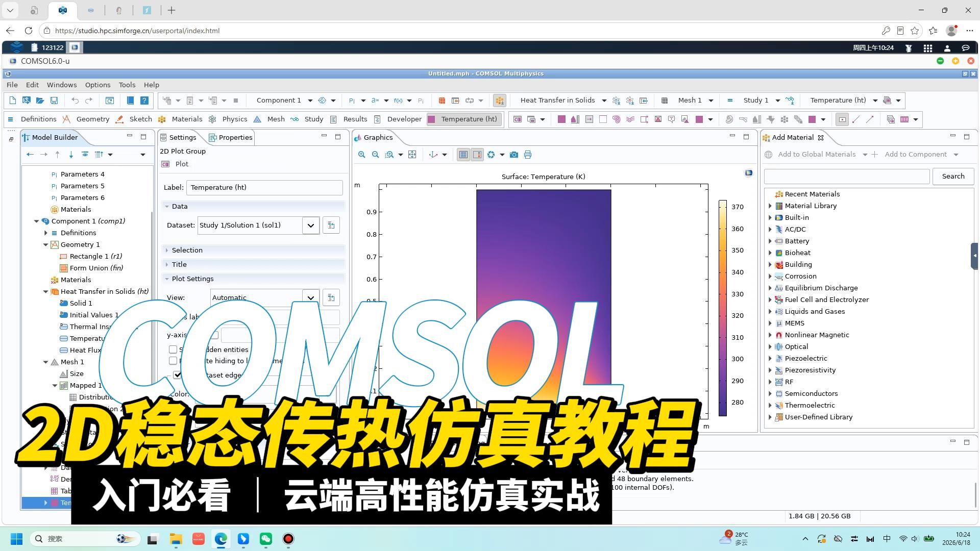Open the View dropdown set to Automatic
The width and height of the screenshot is (980, 551).
310,297
